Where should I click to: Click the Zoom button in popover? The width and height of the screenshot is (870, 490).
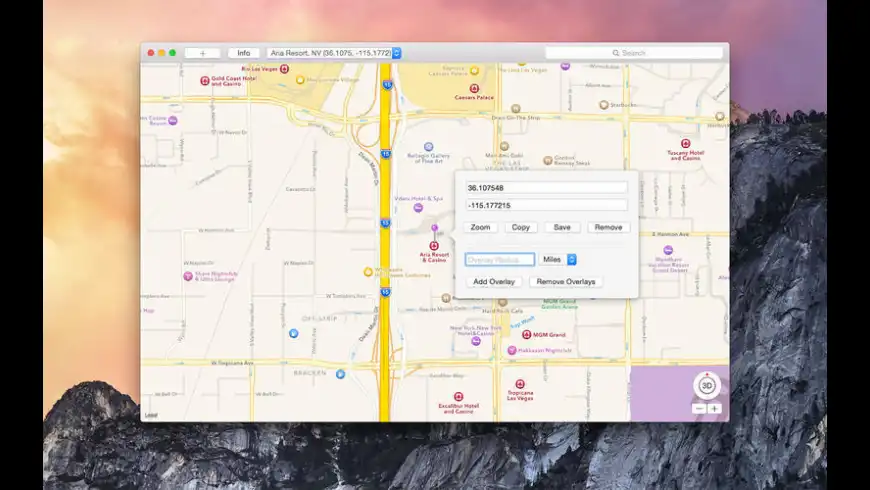pyautogui.click(x=480, y=228)
